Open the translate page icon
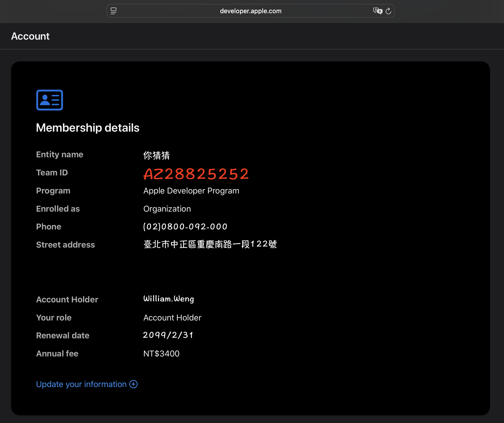504x423 pixels. [x=377, y=11]
